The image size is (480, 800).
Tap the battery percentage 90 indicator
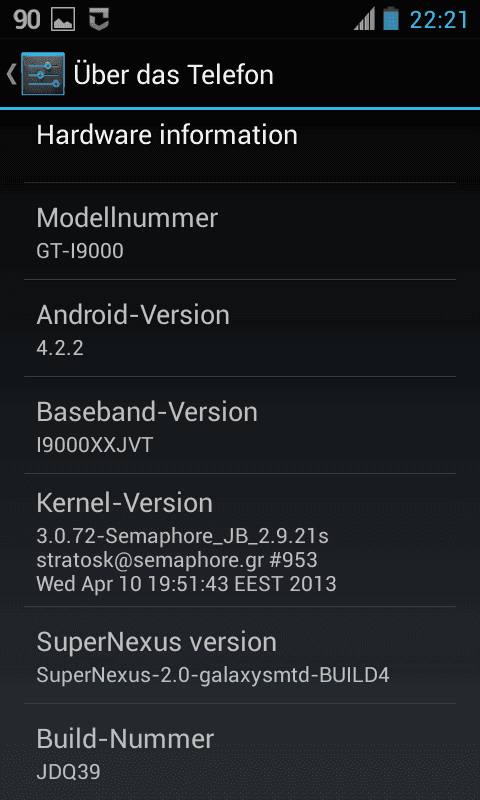27,20
